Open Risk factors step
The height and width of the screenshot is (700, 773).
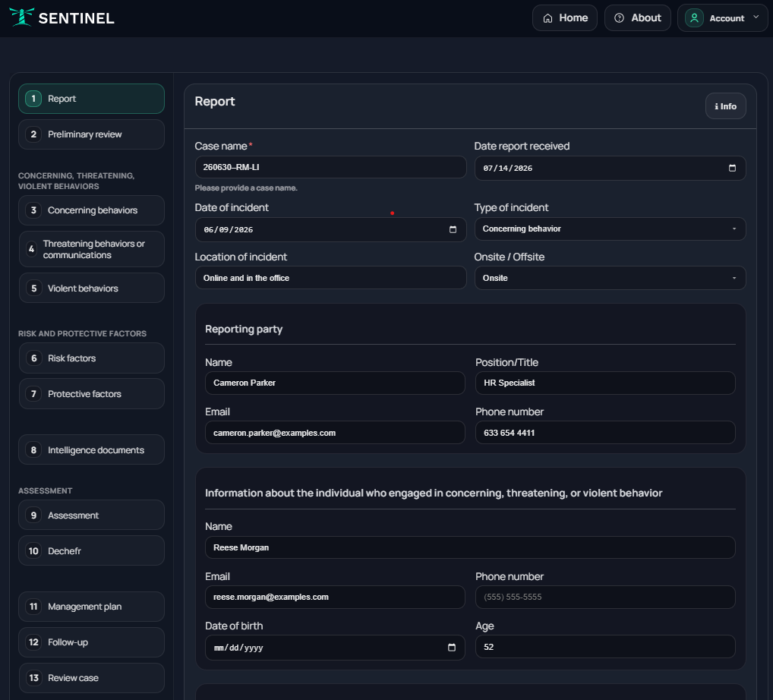click(x=91, y=358)
